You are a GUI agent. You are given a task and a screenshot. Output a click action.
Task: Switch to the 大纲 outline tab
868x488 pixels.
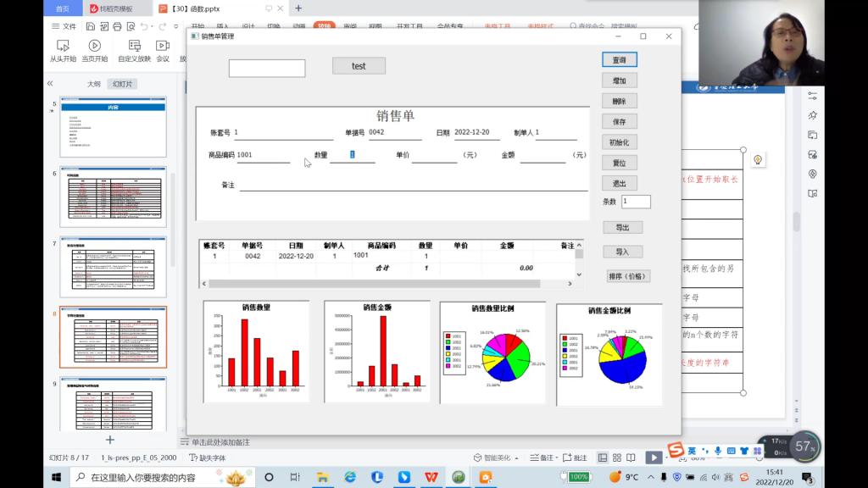94,84
